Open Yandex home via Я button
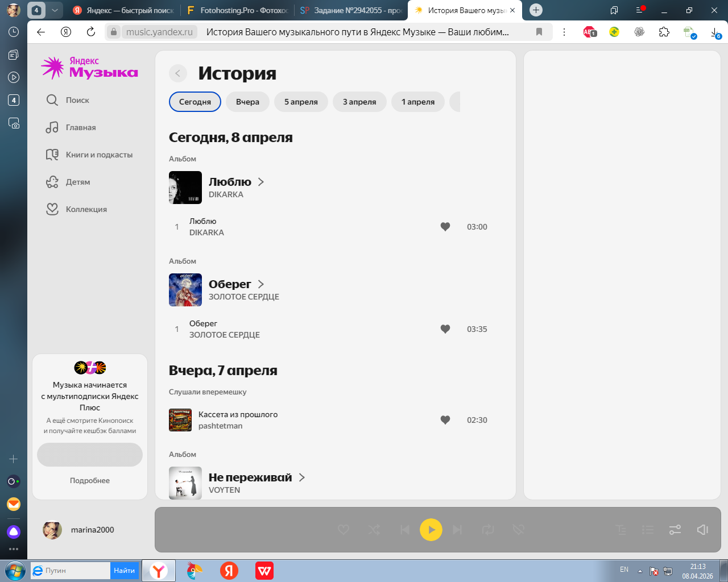728x582 pixels. [66, 32]
